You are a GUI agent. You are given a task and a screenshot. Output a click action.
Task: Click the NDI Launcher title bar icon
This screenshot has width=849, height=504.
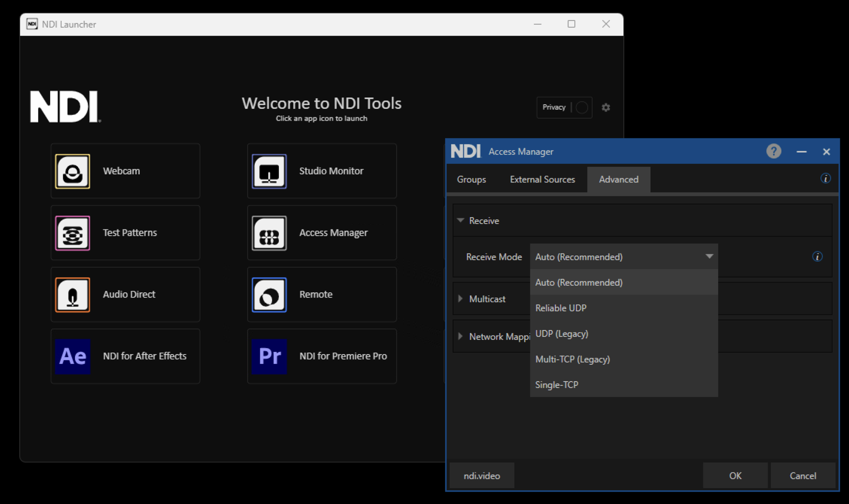pyautogui.click(x=32, y=24)
